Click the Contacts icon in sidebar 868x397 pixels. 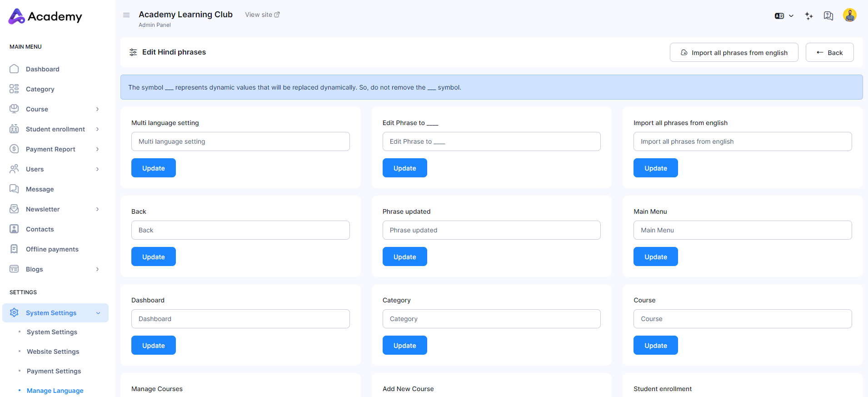click(14, 229)
